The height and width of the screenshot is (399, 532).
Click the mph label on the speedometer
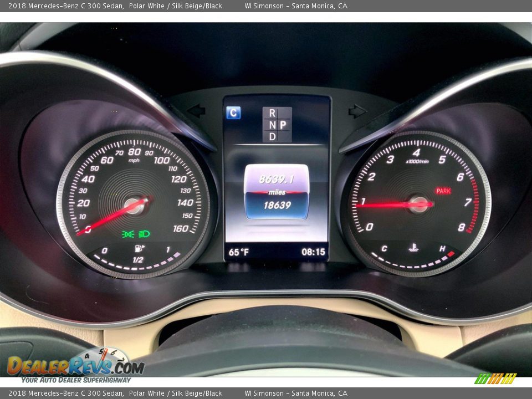coord(134,160)
